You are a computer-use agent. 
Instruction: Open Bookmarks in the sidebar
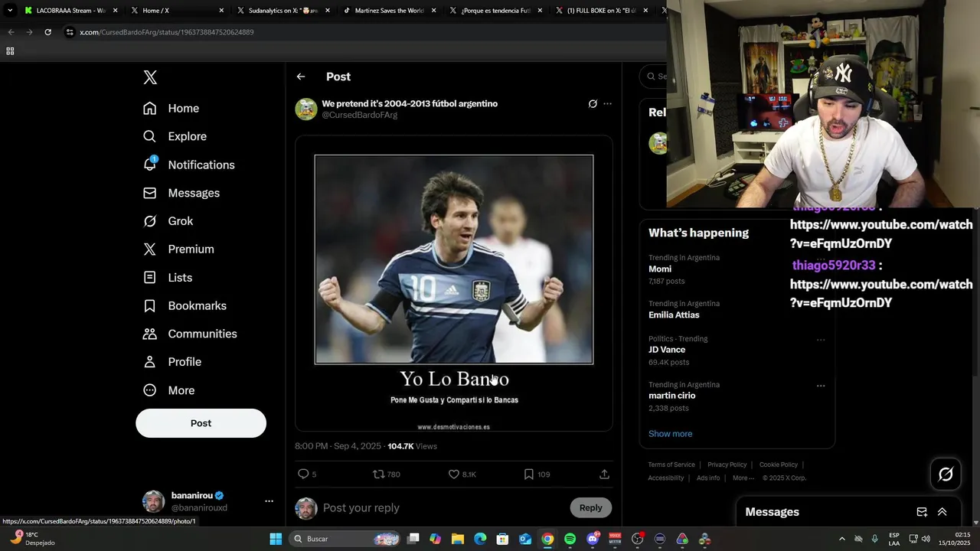click(185, 306)
